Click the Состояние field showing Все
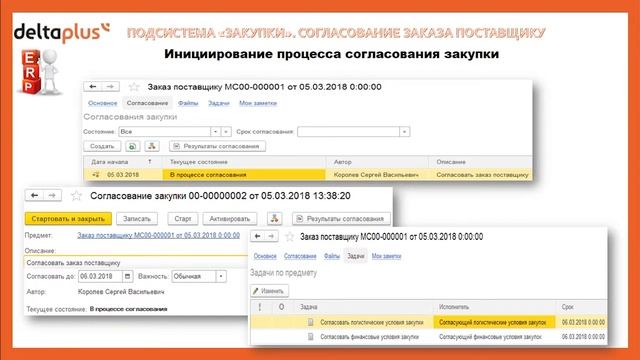Viewport: 640px width, 360px height. pos(164,132)
